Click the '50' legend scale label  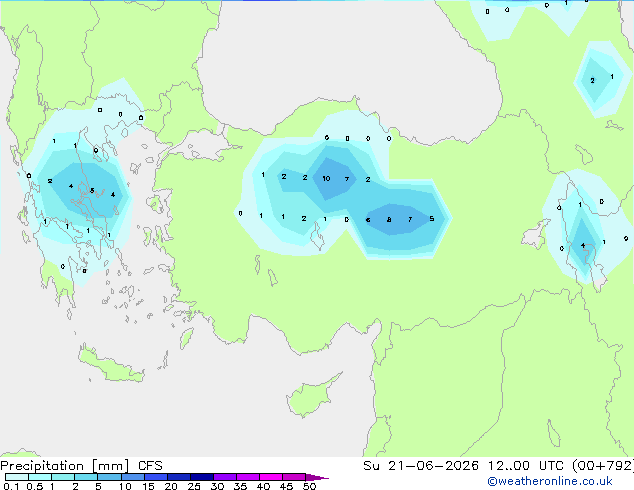(309, 486)
